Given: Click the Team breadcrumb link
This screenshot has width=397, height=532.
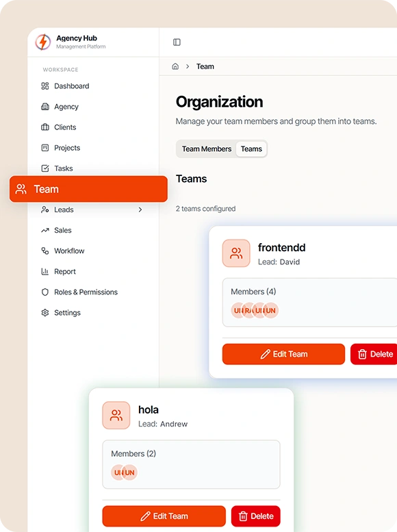Looking at the screenshot, I should [x=205, y=66].
